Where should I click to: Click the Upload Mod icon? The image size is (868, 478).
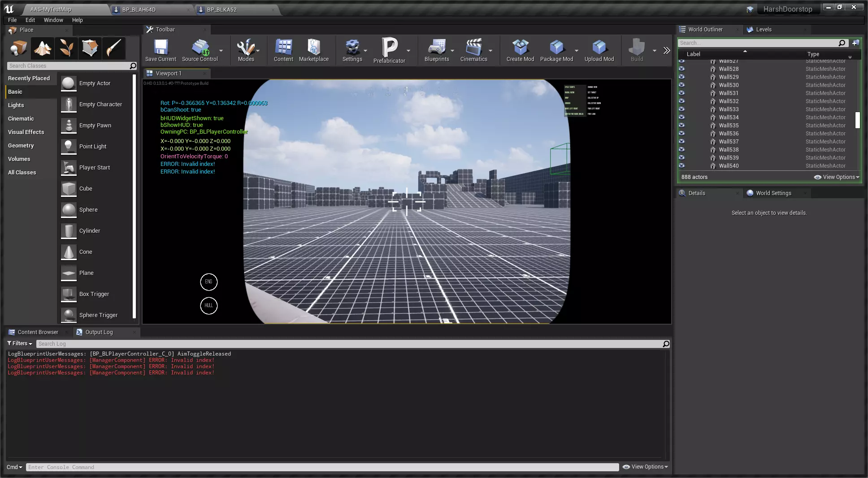pyautogui.click(x=599, y=48)
